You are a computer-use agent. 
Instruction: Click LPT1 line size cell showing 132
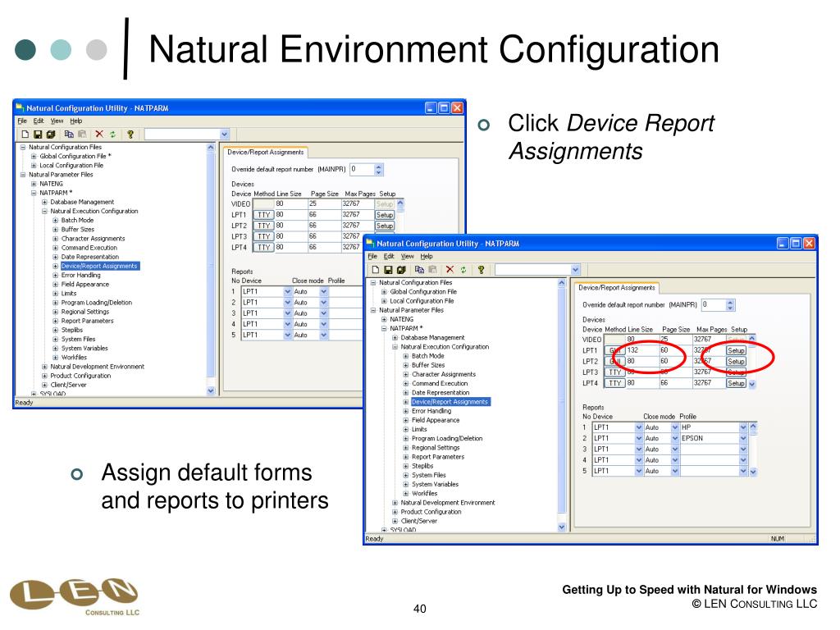tap(642, 350)
